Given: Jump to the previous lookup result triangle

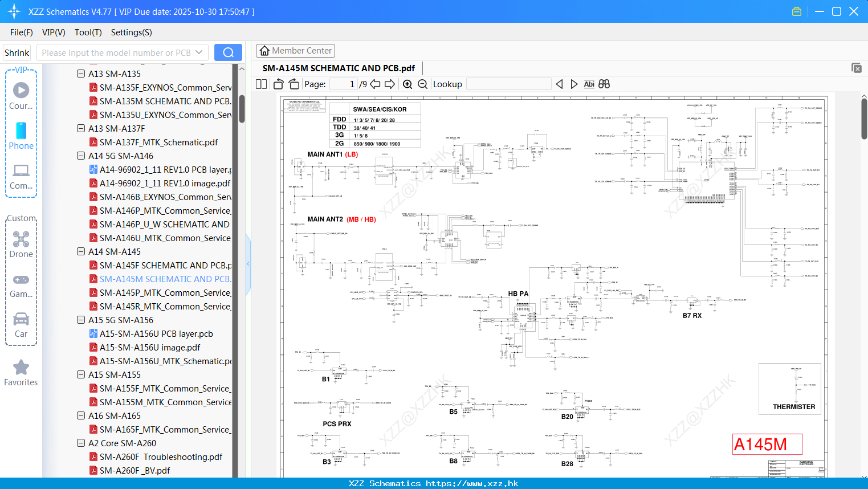Looking at the screenshot, I should coord(559,84).
